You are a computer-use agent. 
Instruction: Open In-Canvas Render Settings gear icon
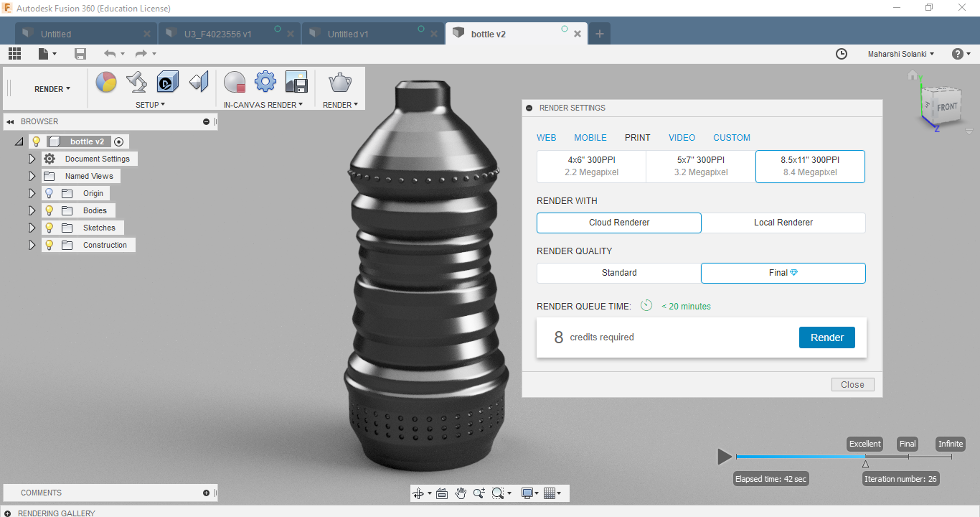click(265, 83)
